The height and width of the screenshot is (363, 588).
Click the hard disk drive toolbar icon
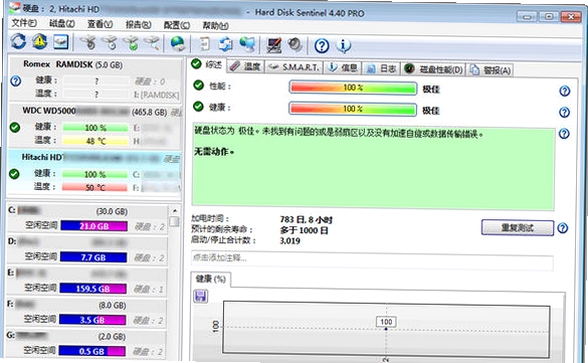(60, 42)
